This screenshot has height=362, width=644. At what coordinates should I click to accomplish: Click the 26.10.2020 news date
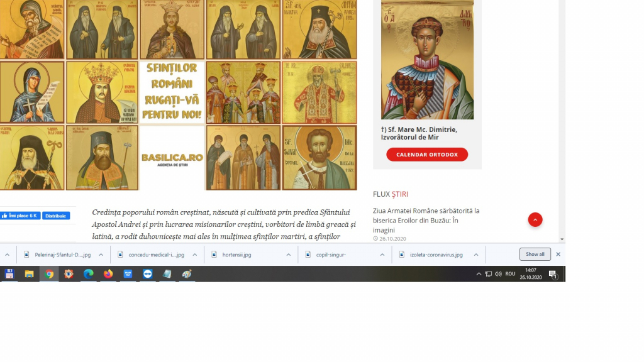[x=392, y=238]
